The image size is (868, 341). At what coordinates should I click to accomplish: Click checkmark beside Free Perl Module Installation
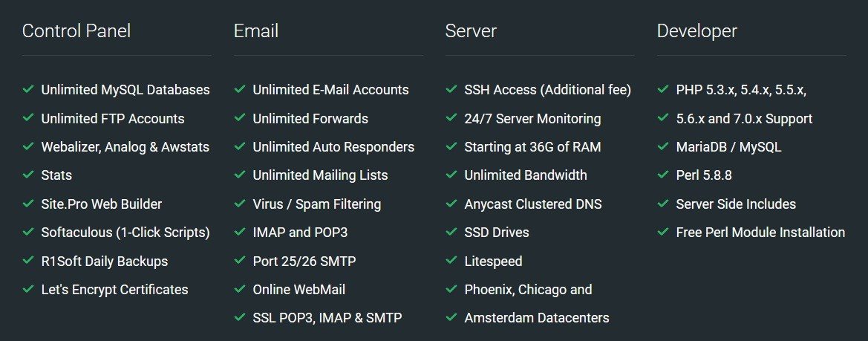pyautogui.click(x=662, y=231)
